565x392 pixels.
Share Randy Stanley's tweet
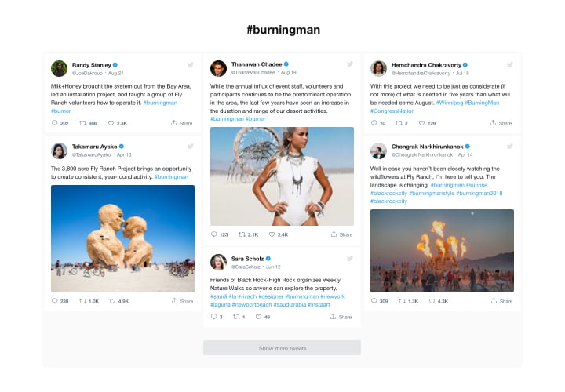181,123
